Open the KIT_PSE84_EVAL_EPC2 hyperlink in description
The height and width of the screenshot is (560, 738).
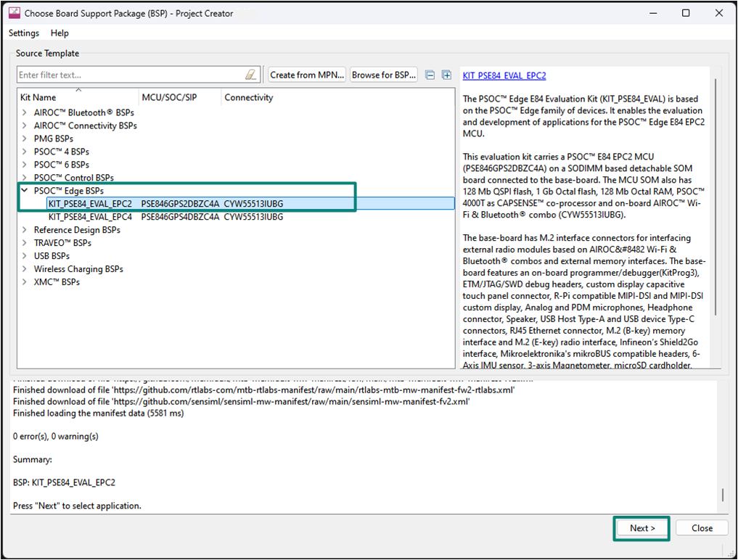(504, 75)
